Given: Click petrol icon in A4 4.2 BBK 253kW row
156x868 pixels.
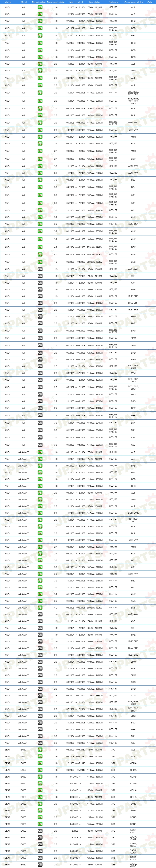Looking at the screenshot, I should click(40, 247).
